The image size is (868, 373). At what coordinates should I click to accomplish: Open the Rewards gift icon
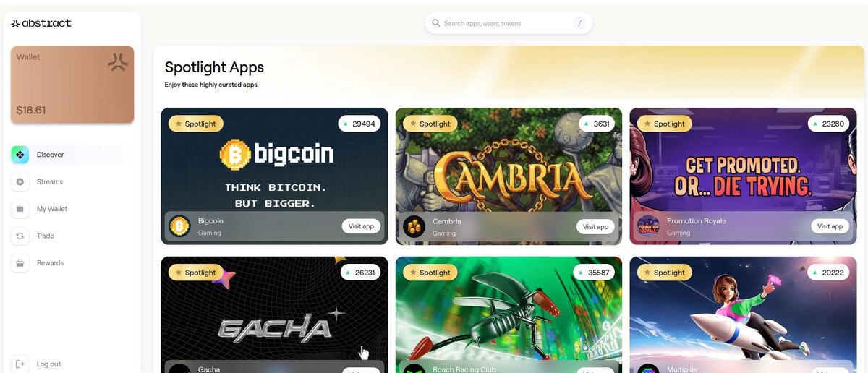pos(20,263)
